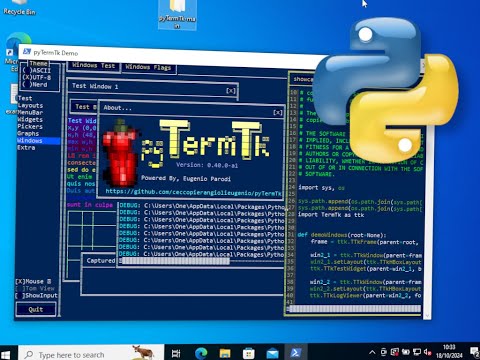Select MenuBar in the sidebar list
480x360 pixels.
[x=30, y=112]
